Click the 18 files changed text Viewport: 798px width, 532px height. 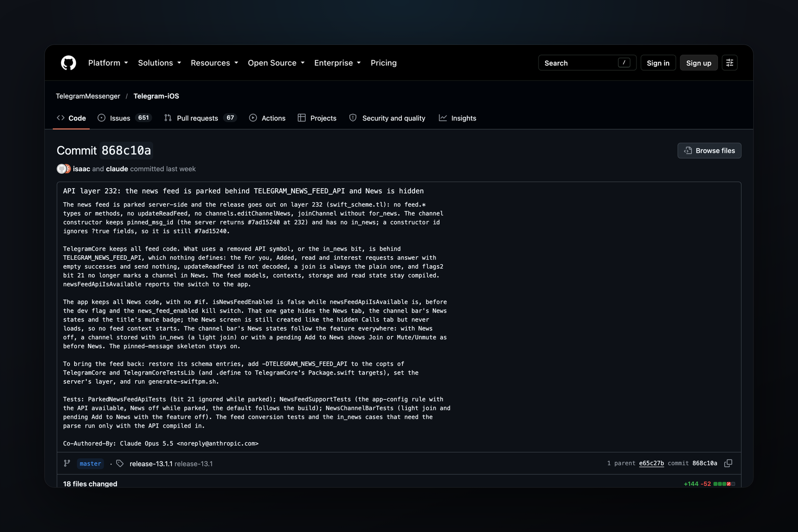pyautogui.click(x=90, y=484)
